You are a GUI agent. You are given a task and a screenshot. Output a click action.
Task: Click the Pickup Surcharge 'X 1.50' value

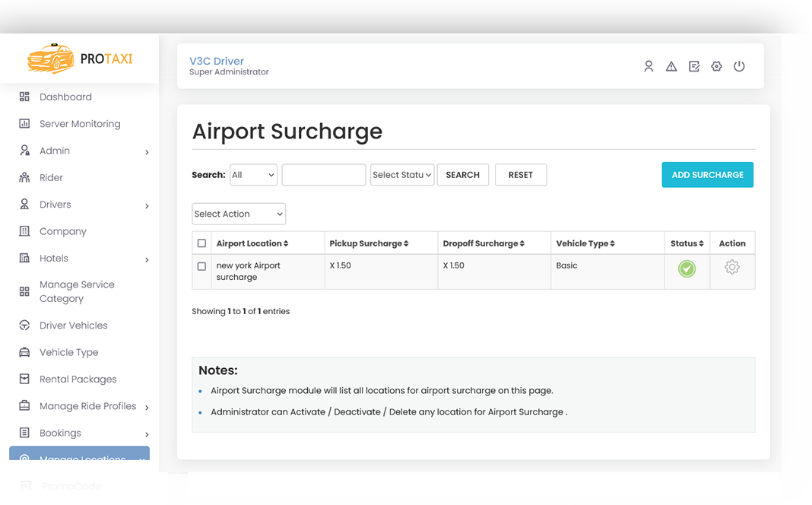[340, 265]
